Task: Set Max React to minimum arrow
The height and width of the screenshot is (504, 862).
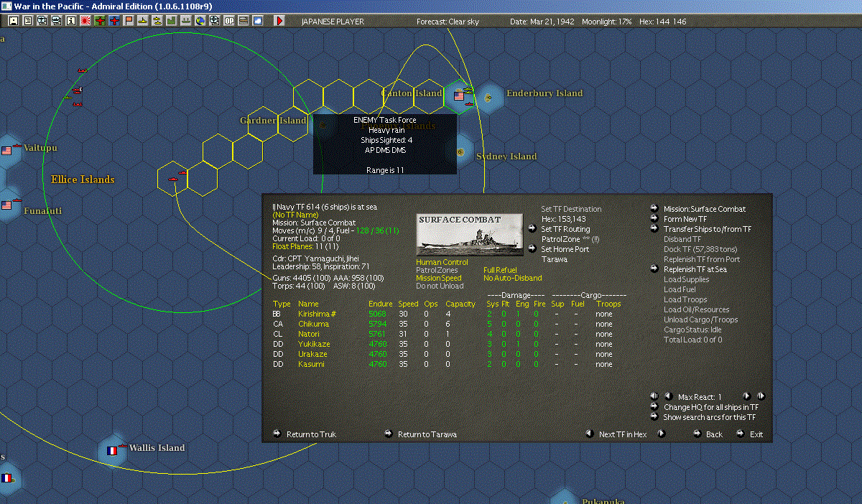Action: 654,396
